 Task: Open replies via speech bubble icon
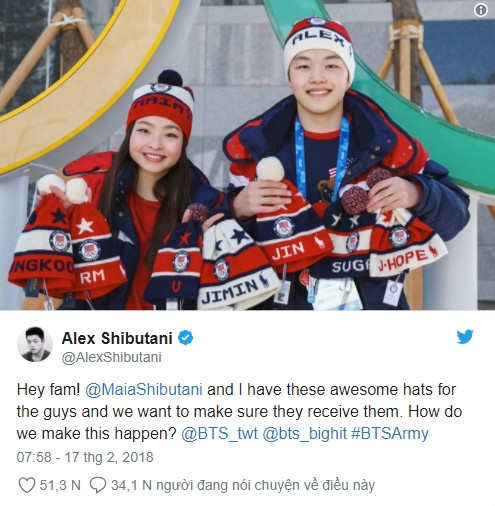point(98,485)
